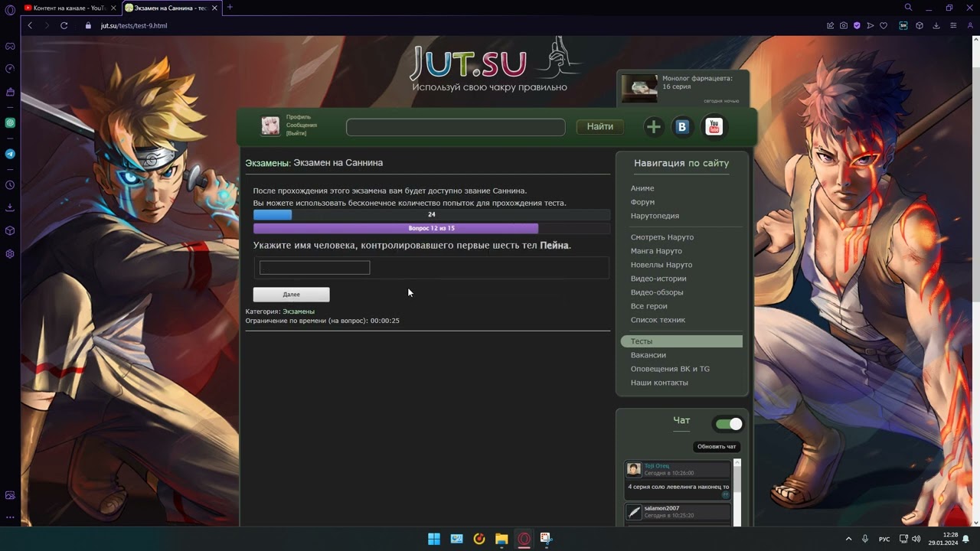Take a snapshot with the camera icon
The image size is (980, 551).
[x=844, y=25]
